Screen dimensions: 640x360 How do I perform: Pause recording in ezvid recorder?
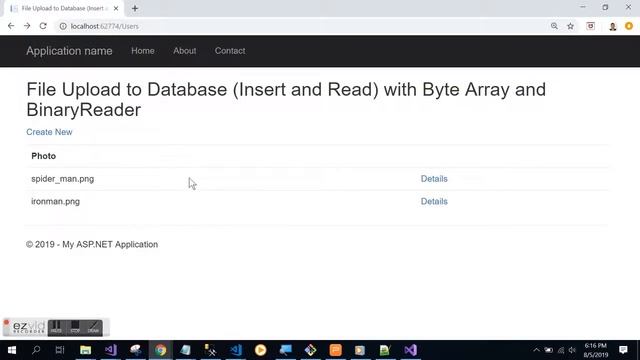56,327
